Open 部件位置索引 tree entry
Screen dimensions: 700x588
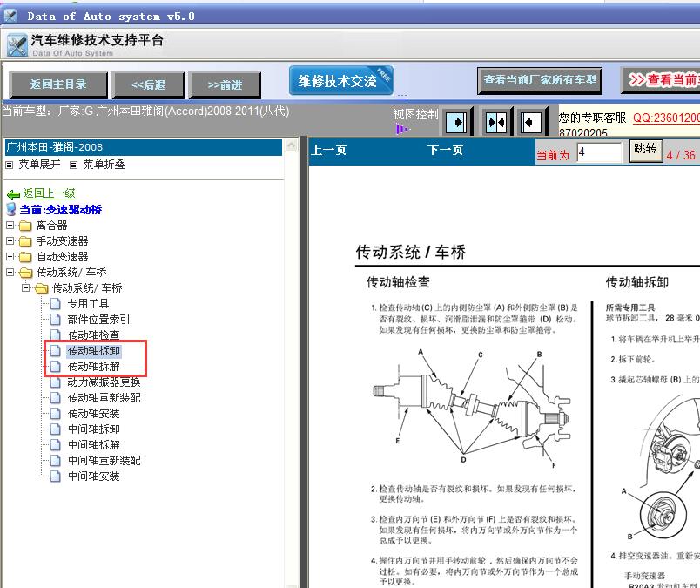(x=98, y=320)
